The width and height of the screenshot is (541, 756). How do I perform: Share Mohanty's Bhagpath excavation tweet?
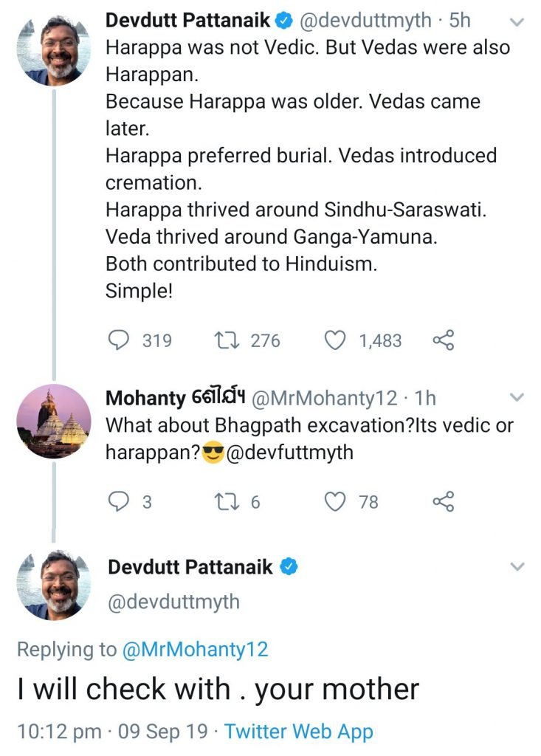click(x=443, y=502)
